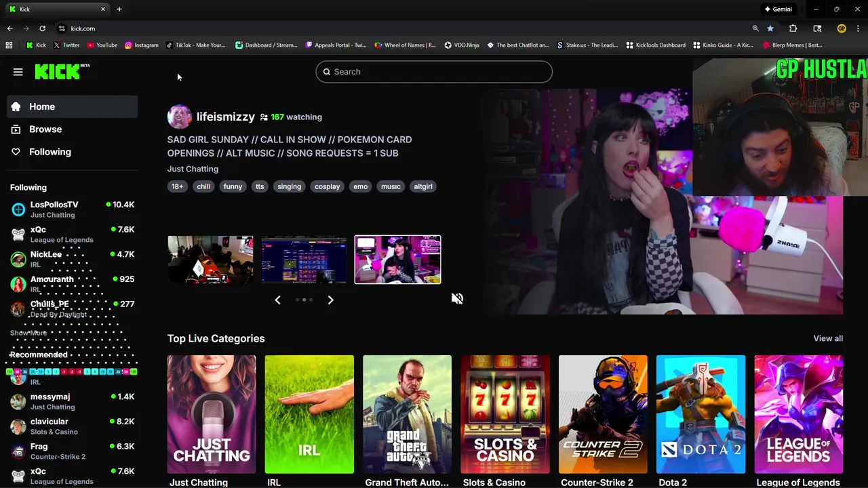Click the browser back arrow
Viewport: 868px width, 488px height.
9,28
